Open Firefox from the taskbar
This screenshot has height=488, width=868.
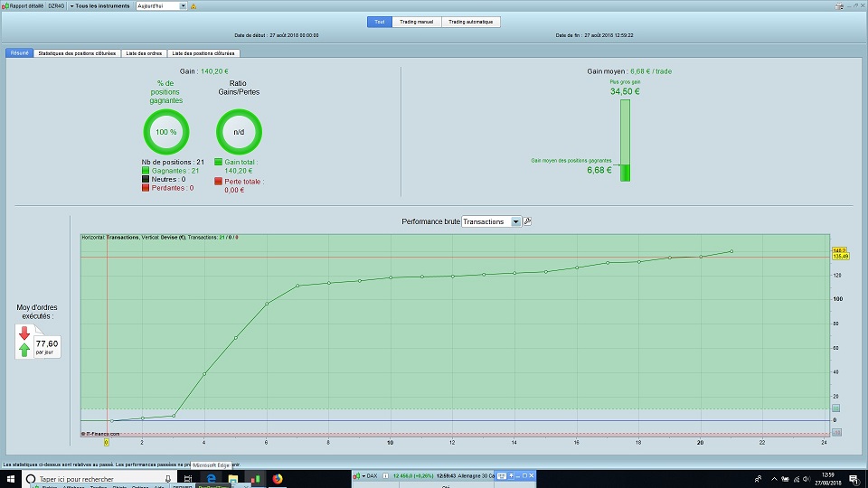278,479
